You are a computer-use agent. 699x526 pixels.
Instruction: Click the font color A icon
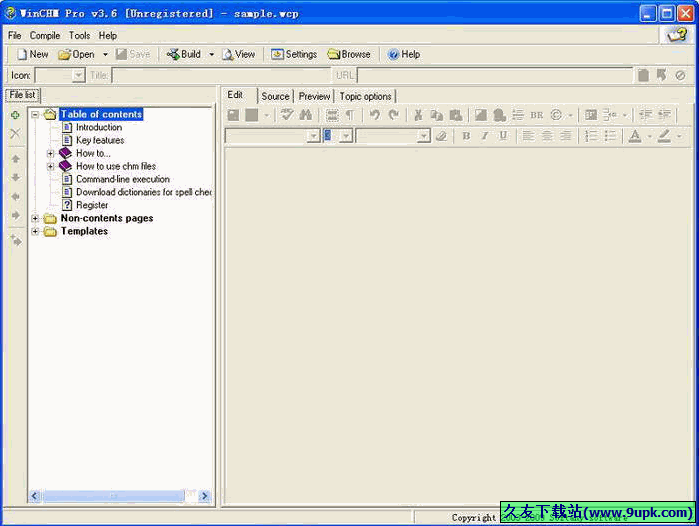635,136
